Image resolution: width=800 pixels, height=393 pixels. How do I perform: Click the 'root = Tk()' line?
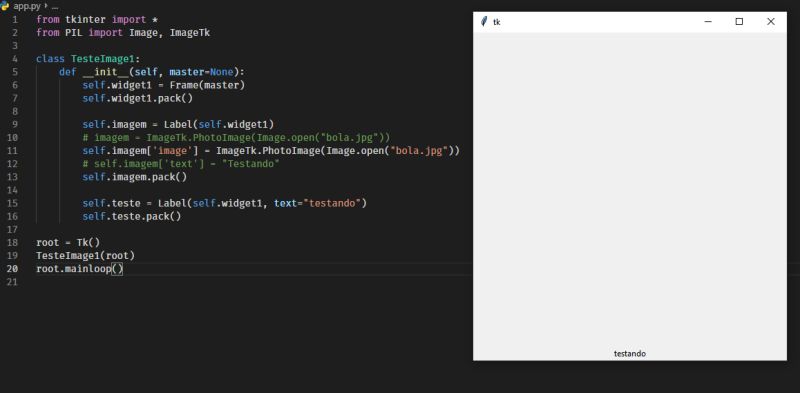[x=68, y=242]
